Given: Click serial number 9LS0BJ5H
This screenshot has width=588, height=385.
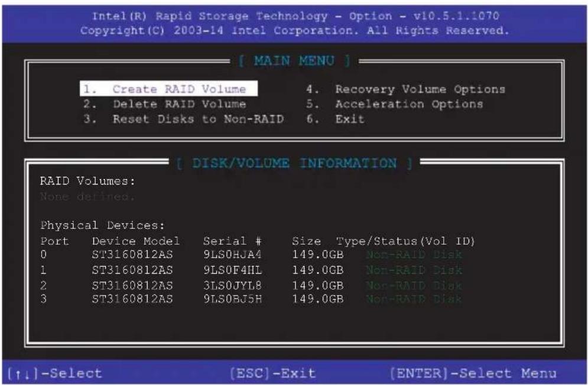Looking at the screenshot, I should pos(232,299).
